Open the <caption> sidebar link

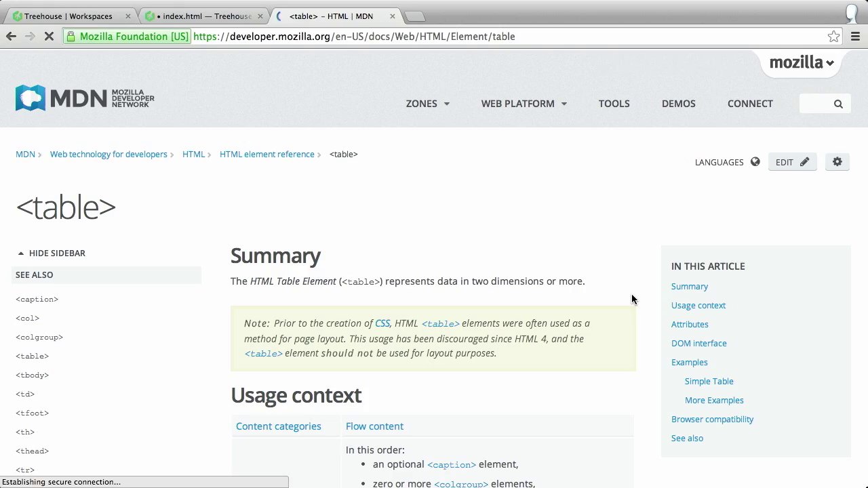[37, 300]
